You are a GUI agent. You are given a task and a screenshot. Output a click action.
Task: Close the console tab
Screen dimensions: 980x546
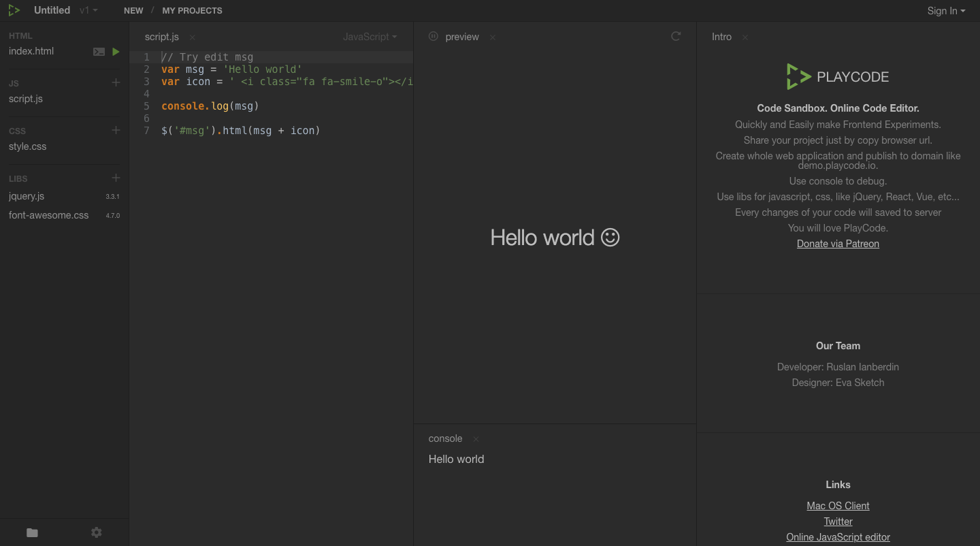[476, 439]
